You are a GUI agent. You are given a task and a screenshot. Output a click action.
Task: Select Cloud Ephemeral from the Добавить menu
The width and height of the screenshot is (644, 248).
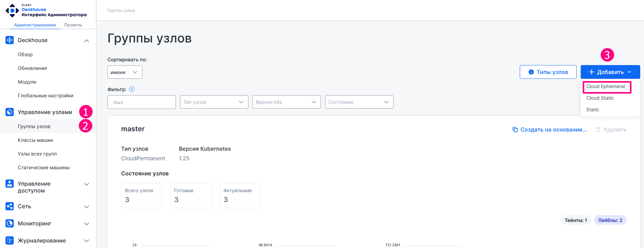(606, 86)
